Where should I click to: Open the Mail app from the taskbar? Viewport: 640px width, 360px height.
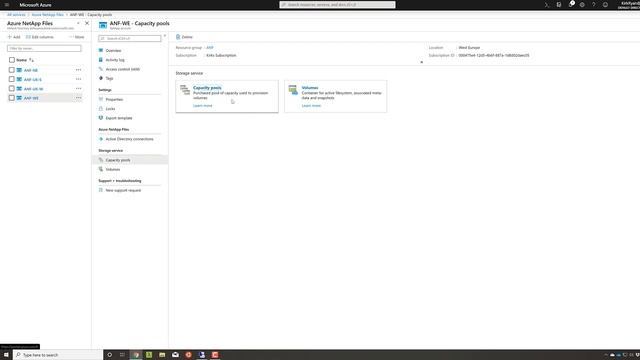[176, 355]
